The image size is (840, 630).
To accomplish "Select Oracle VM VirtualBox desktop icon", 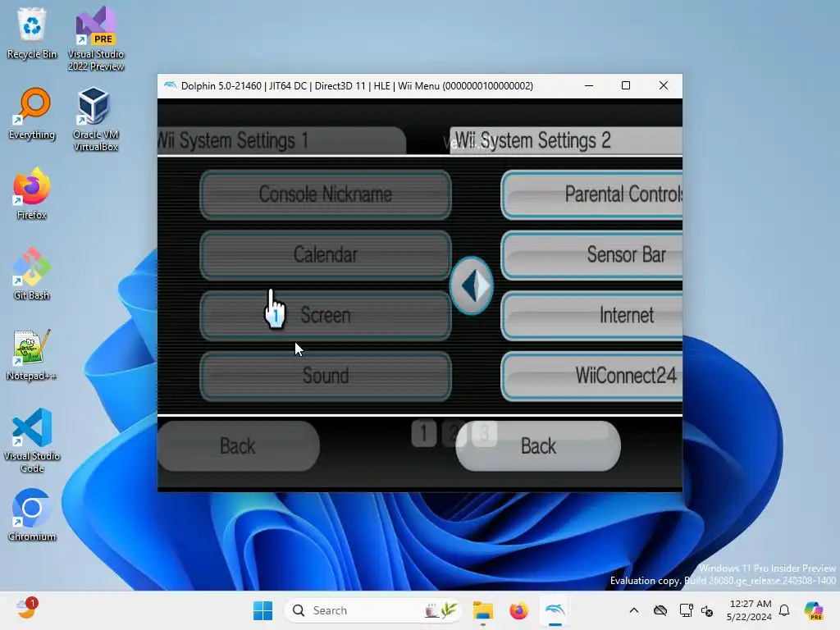I will (96, 119).
